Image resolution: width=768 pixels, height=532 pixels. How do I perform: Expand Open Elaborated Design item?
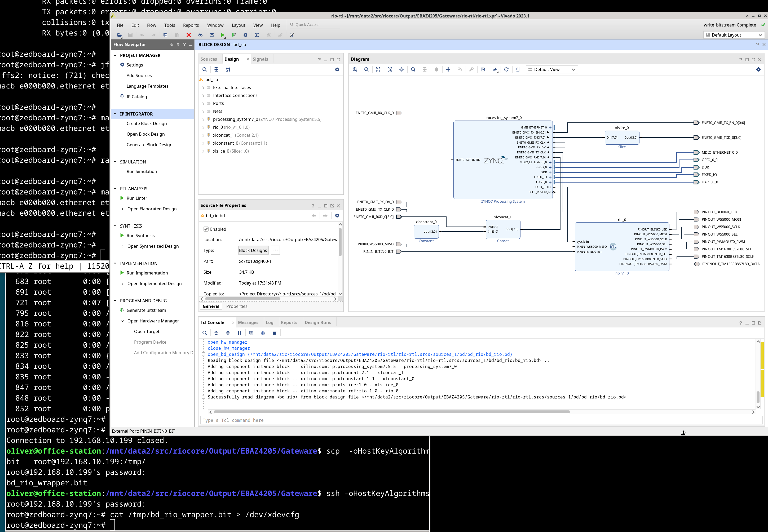point(123,209)
